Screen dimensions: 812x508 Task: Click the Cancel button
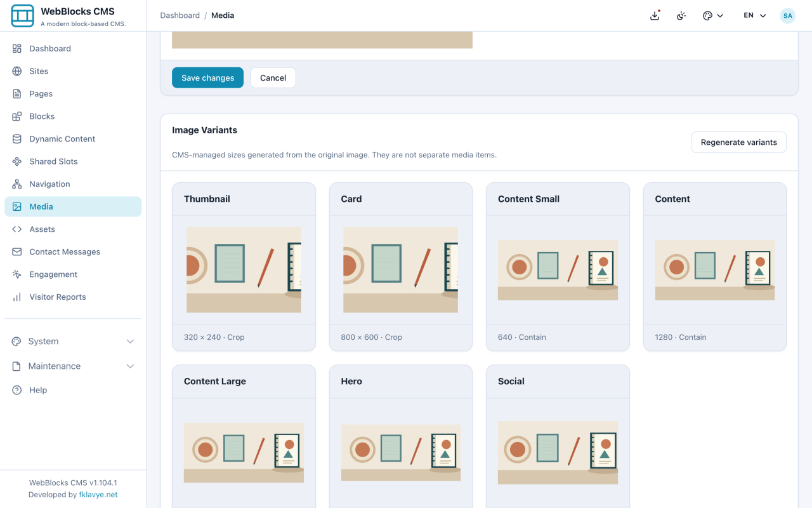[x=273, y=77]
